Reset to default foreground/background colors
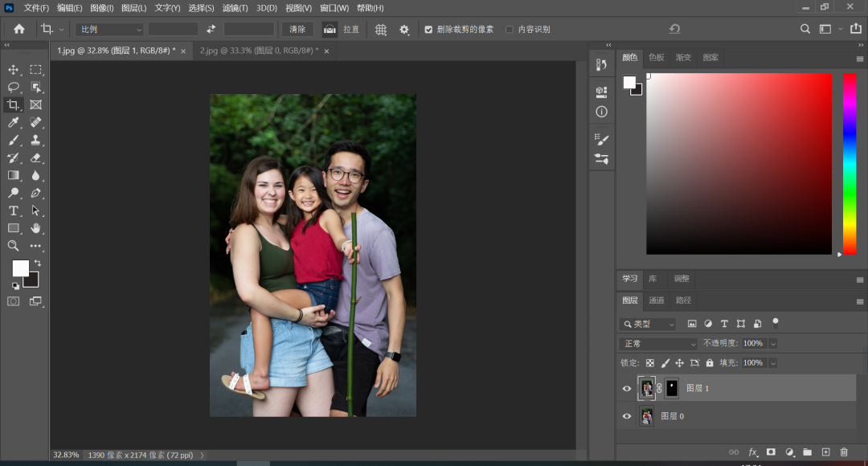The image size is (868, 466). [15, 285]
